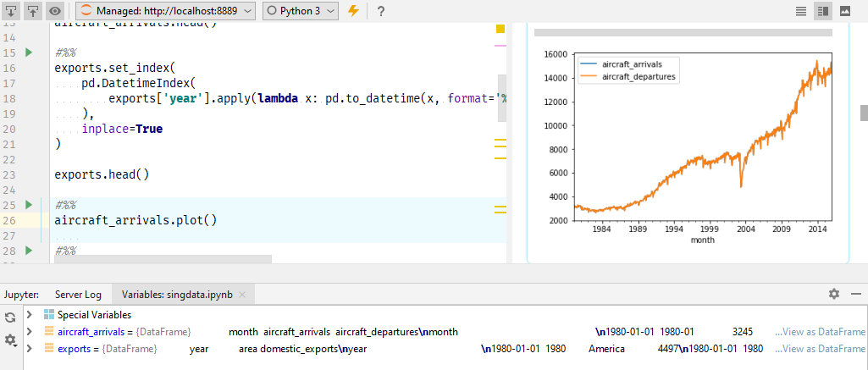Click the DataFrame icon beside aircraft_arrivals

tap(49, 332)
